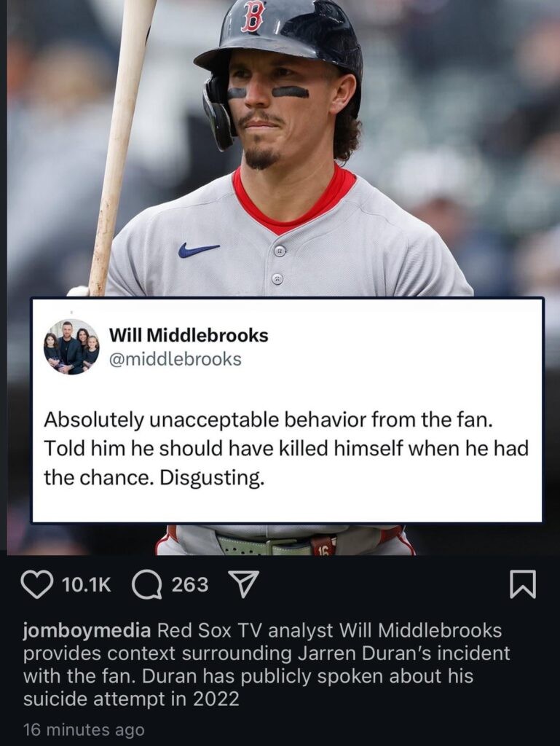
Task: Share the post using the paper plane icon
Action: [244, 585]
